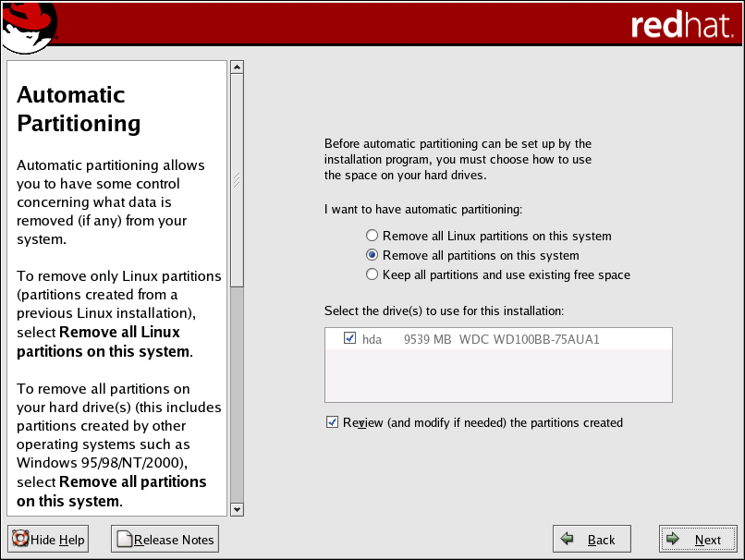
Task: Open the Release Notes
Action: (x=165, y=540)
